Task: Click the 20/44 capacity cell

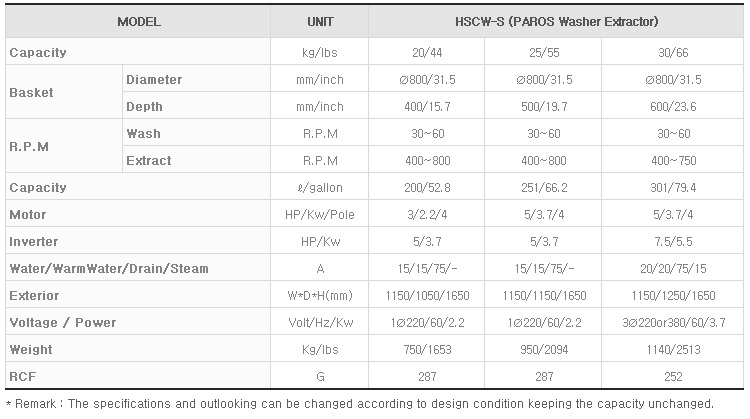Action: tap(427, 53)
